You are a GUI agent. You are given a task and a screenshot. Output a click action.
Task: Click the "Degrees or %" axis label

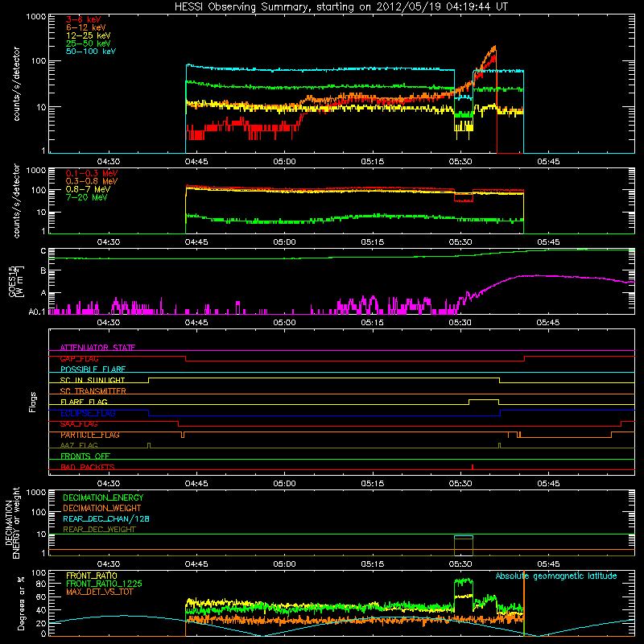(x=22, y=603)
